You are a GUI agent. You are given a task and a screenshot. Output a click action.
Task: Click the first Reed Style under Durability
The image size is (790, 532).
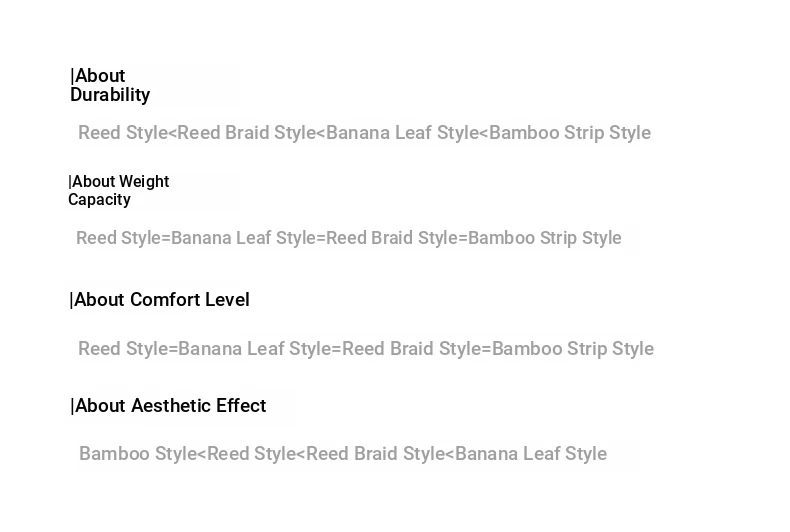[122, 133]
